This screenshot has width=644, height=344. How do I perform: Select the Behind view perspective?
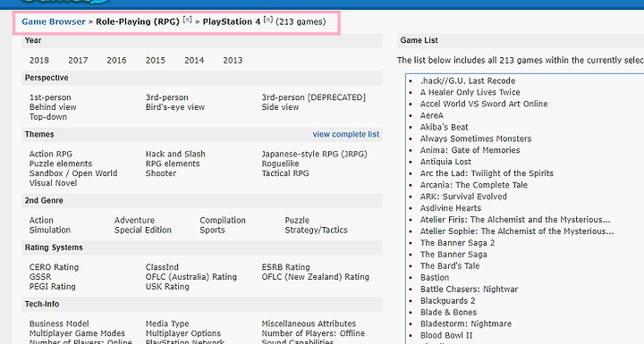pyautogui.click(x=53, y=107)
